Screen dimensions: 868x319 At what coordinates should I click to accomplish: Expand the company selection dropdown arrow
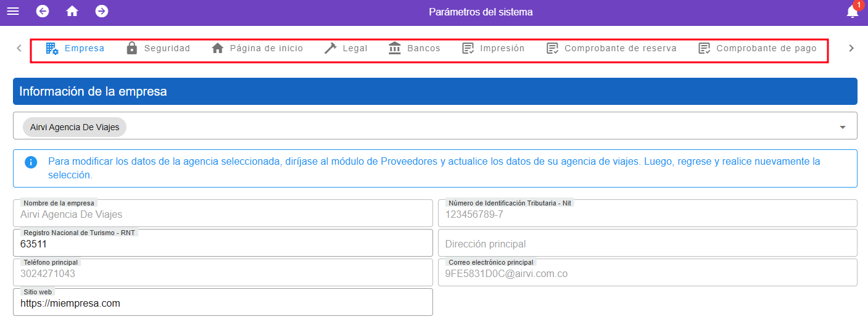[843, 127]
